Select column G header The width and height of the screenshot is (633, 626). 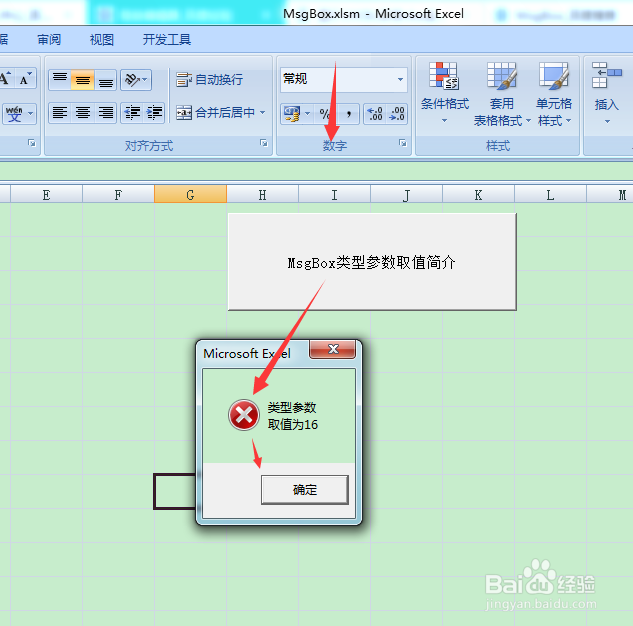point(190,195)
